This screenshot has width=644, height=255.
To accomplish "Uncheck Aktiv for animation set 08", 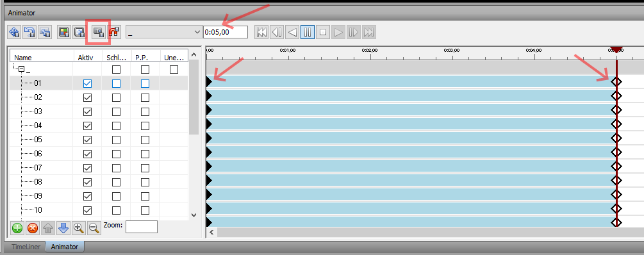I will coord(87,182).
